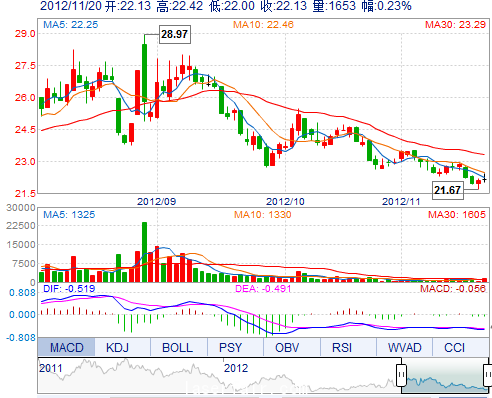Click the 2012 marker in overview timeline
Screen dimensions: 492x398
pyautogui.click(x=236, y=368)
